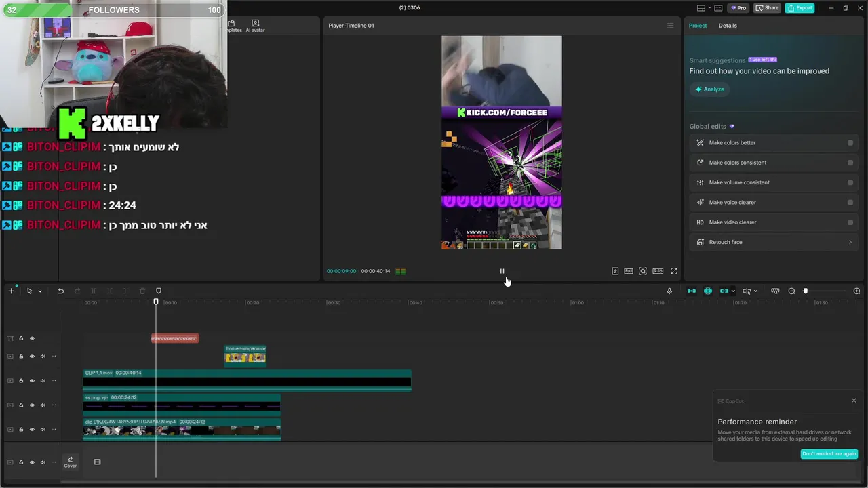Toggle auto snapping

click(708, 291)
